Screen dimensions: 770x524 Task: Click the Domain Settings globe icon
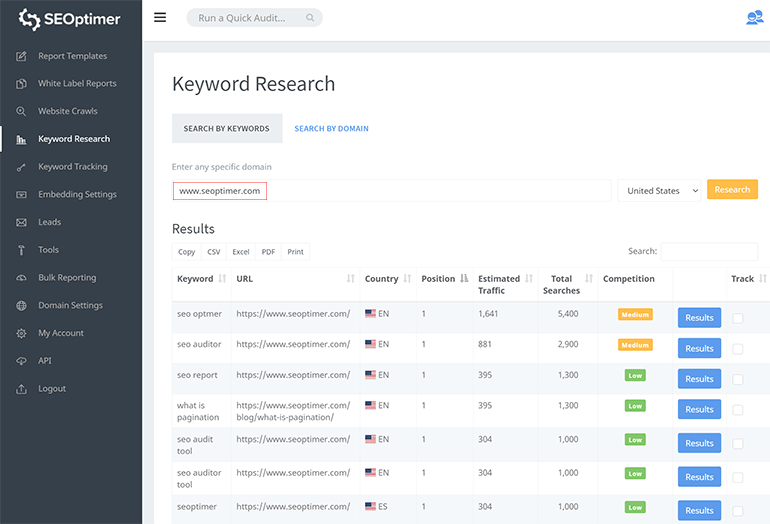21,305
